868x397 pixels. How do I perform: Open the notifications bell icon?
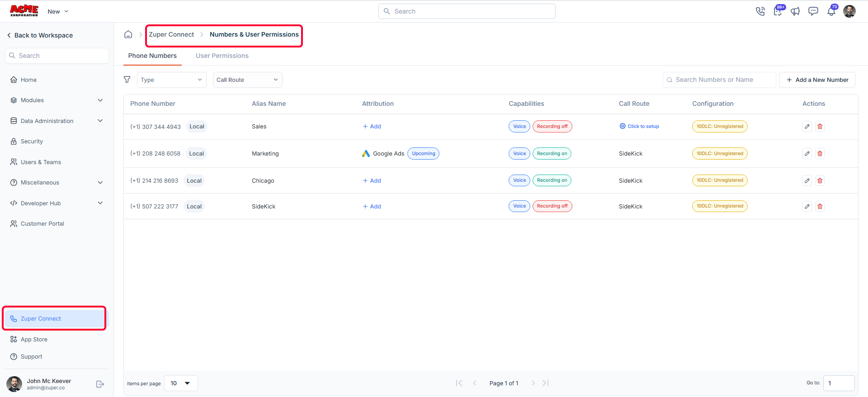831,11
